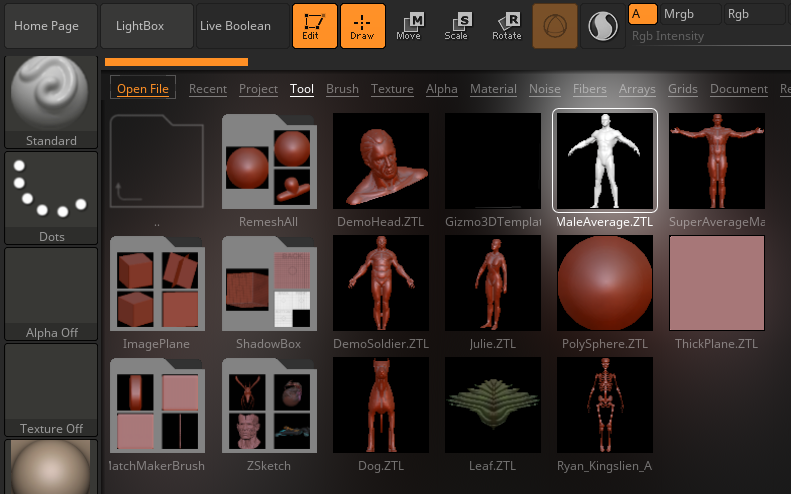The width and height of the screenshot is (791, 494).
Task: Open the Dots stroke picker
Action: pos(51,198)
